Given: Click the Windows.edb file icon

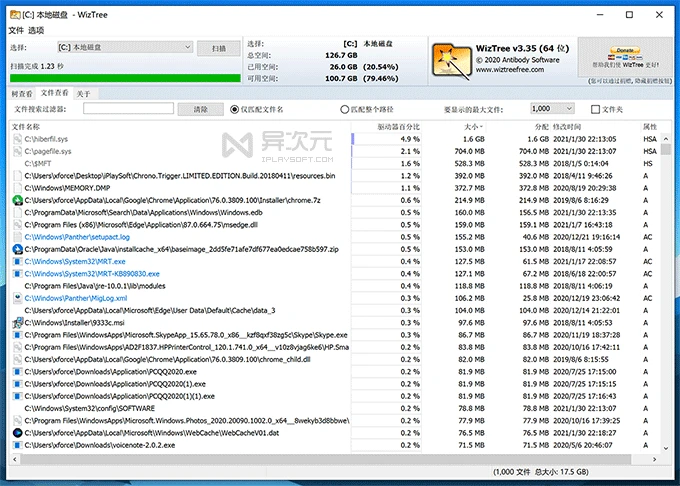Looking at the screenshot, I should 17,212.
